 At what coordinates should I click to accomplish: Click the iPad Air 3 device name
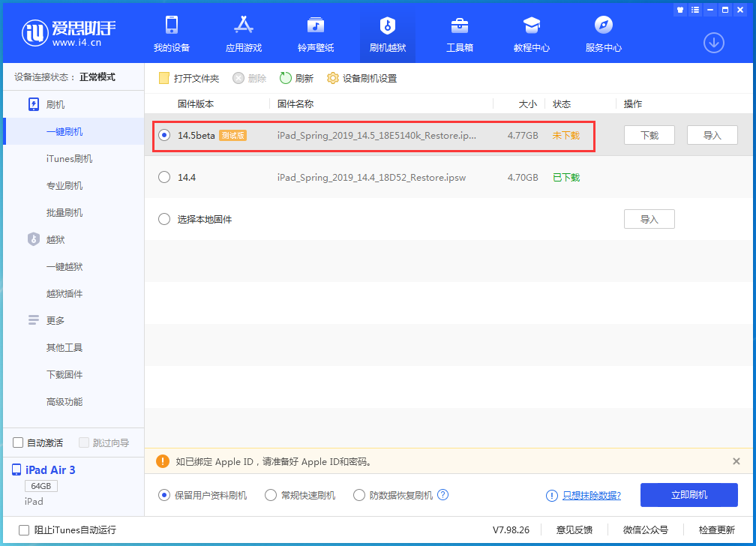point(50,469)
